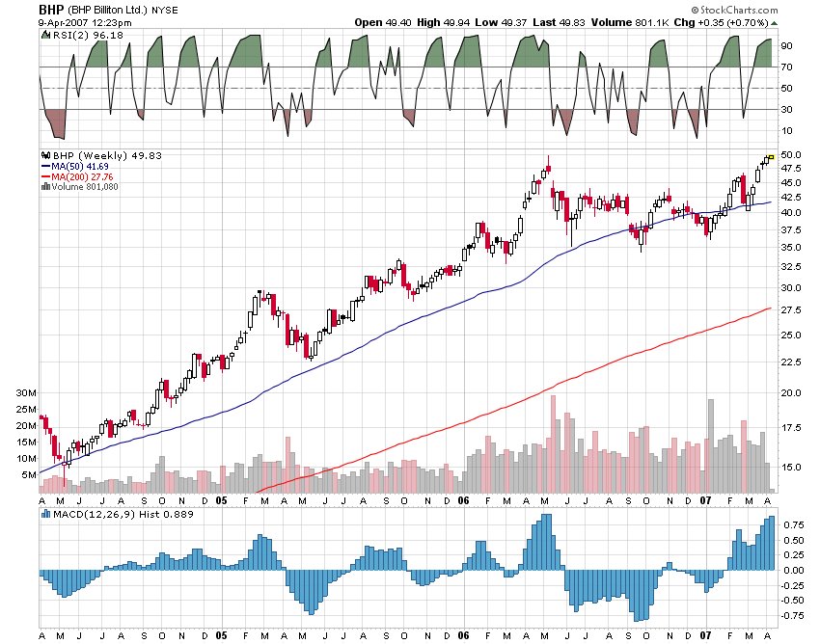Click the BHP ticker title
This screenshot has width=820, height=644.
[x=51, y=10]
